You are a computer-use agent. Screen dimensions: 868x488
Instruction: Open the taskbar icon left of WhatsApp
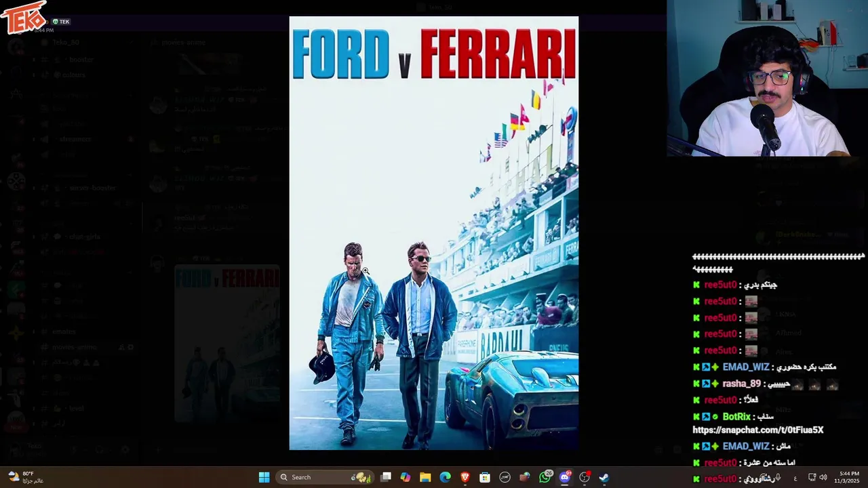(525, 477)
